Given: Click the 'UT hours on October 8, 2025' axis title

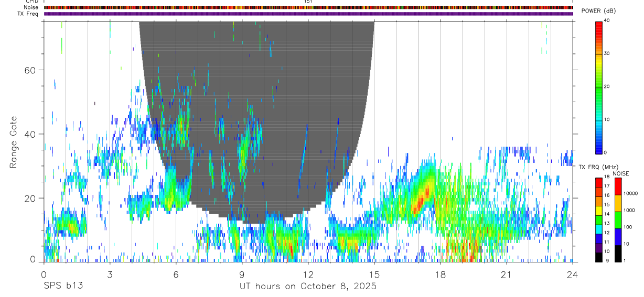Looking at the screenshot, I should (x=308, y=287).
